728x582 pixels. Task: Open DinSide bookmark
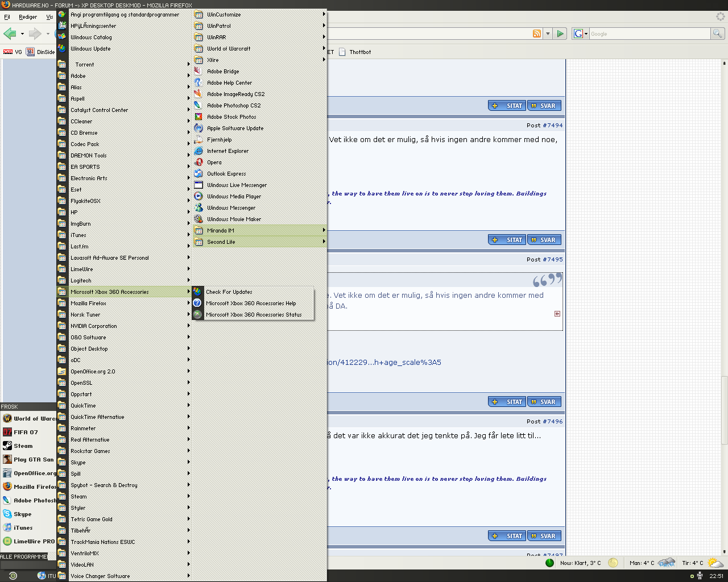pos(41,52)
